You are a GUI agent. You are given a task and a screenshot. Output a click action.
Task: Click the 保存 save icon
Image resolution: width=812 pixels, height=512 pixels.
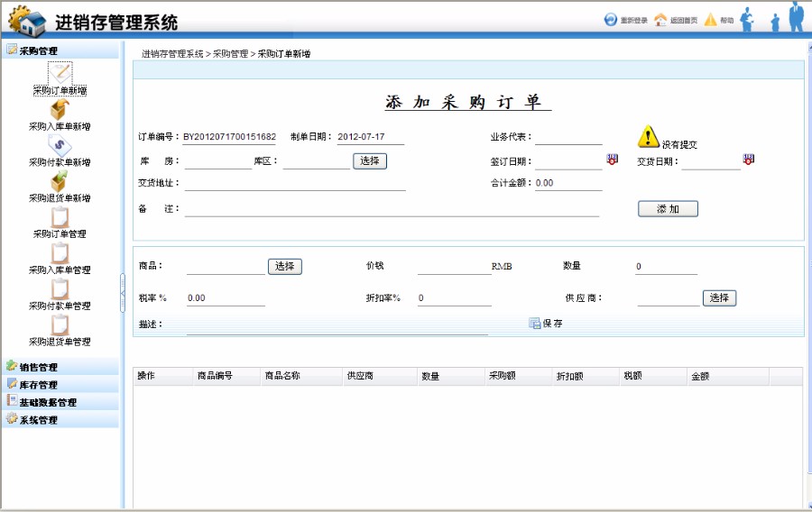pos(534,324)
